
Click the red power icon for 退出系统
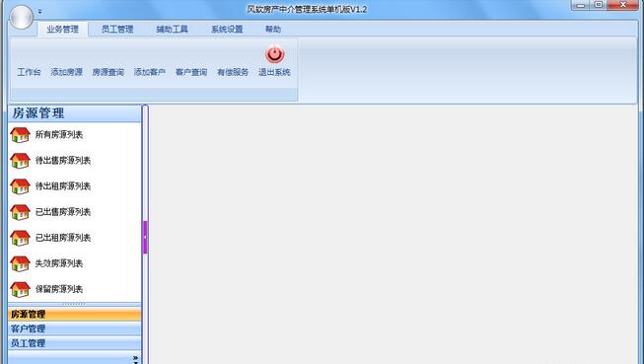[x=275, y=54]
